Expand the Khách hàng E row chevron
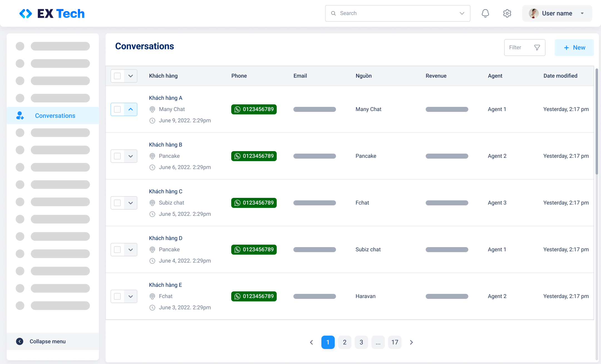The image size is (601, 364). pyautogui.click(x=130, y=296)
